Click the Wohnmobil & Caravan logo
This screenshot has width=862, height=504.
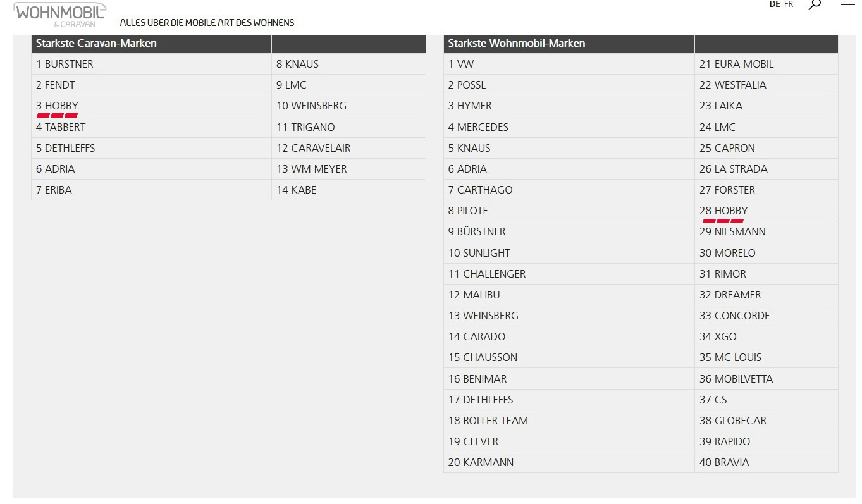click(x=59, y=15)
